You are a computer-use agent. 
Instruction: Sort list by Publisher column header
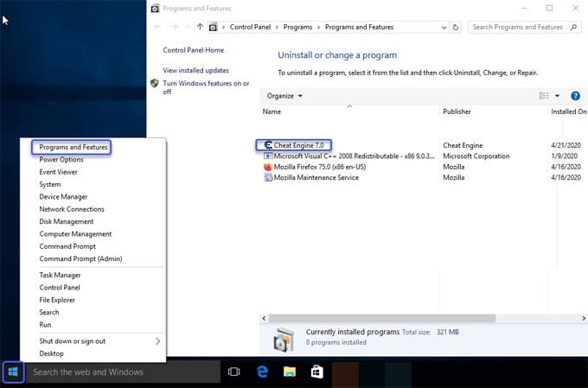(493, 111)
